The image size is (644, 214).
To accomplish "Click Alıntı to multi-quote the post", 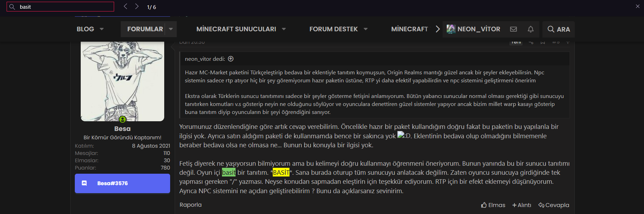I will (522, 205).
